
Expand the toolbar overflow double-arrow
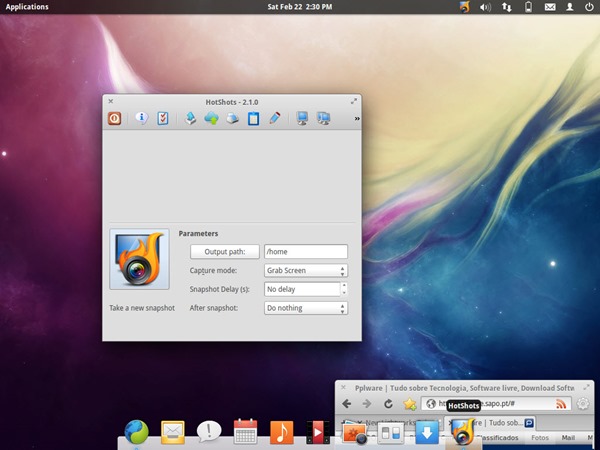357,119
